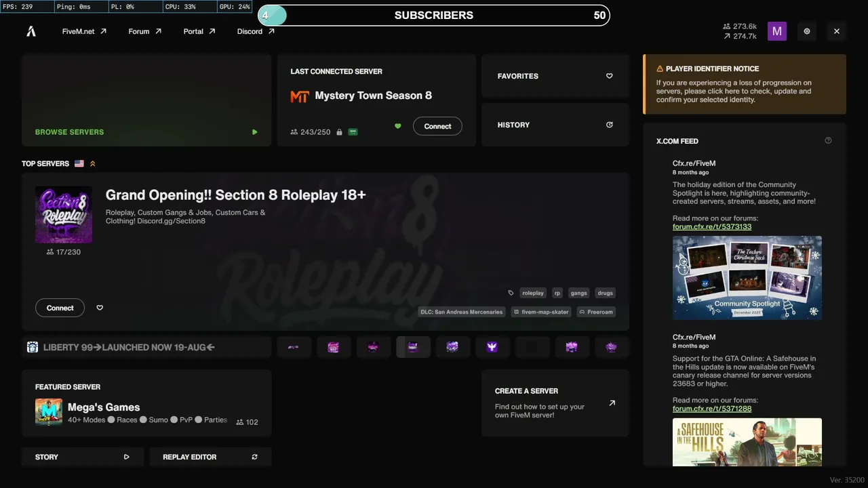Open the Forum link in the top bar

[x=144, y=31]
